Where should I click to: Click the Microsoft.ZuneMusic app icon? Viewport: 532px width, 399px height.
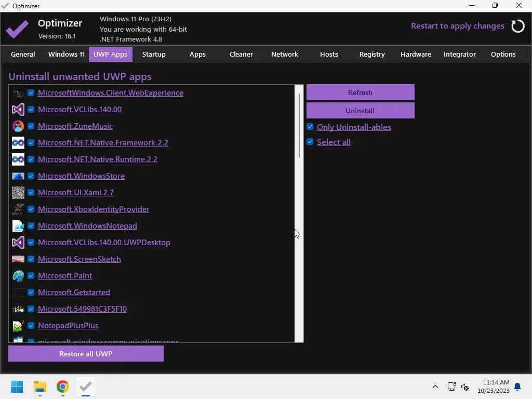(x=18, y=126)
